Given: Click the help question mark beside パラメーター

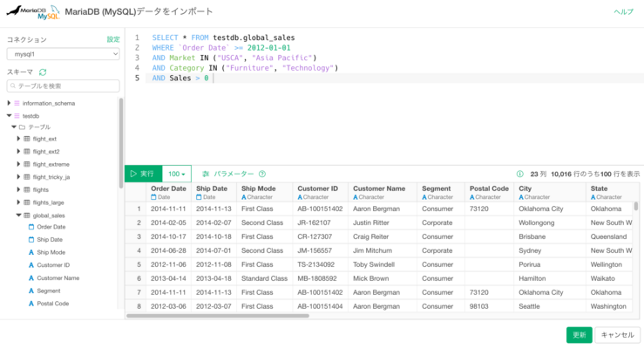Looking at the screenshot, I should (x=262, y=174).
